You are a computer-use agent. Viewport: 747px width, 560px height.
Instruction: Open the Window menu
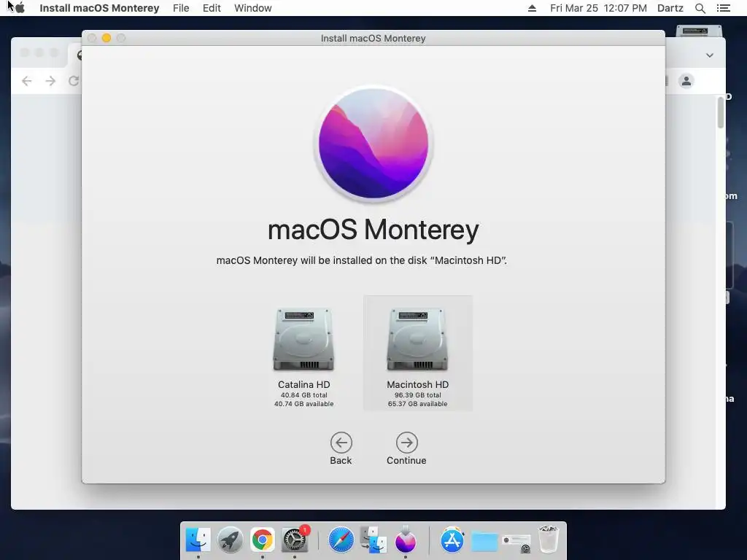click(x=253, y=8)
